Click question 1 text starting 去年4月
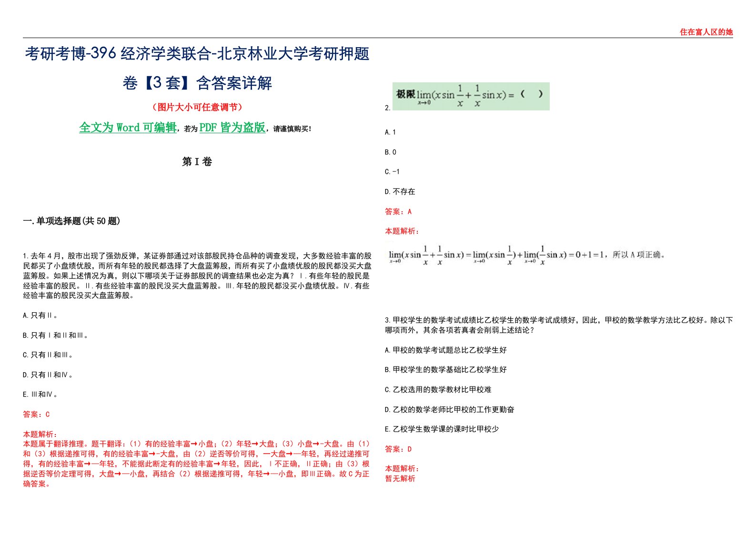 point(197,276)
